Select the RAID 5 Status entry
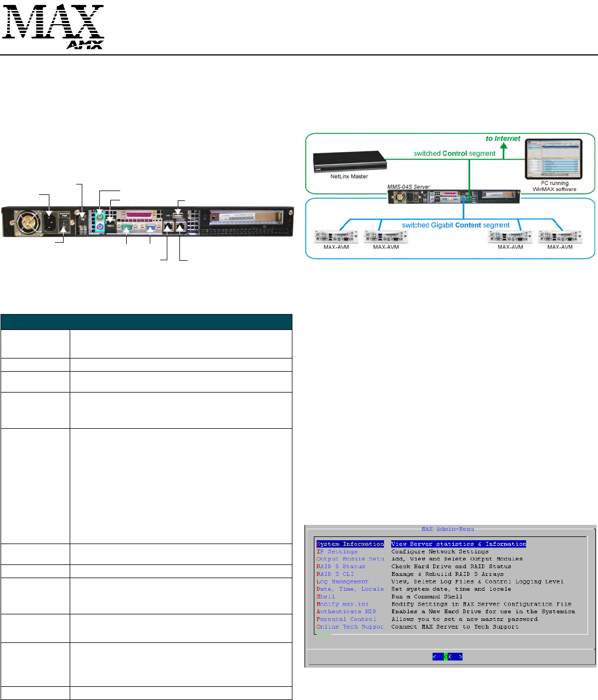This screenshot has height=700, width=598. coord(341,567)
